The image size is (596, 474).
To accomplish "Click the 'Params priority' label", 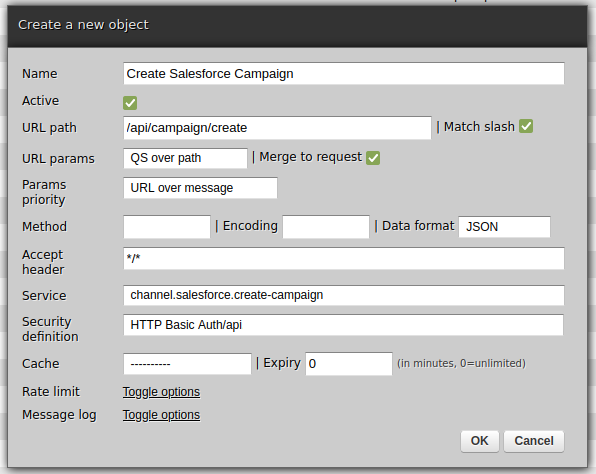I will coord(44,192).
